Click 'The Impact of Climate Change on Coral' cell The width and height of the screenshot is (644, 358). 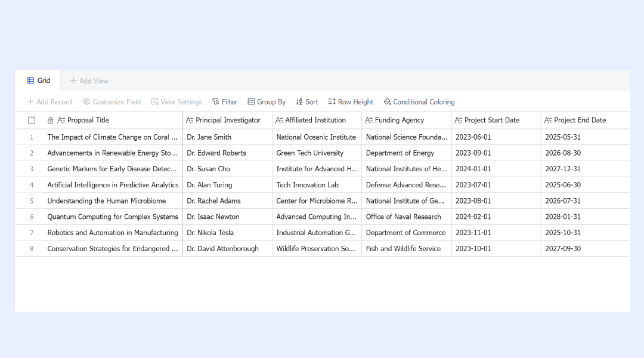point(113,137)
